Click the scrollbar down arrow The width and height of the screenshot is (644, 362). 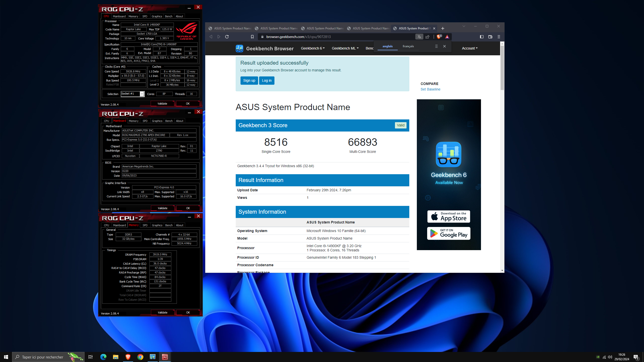coord(502,270)
